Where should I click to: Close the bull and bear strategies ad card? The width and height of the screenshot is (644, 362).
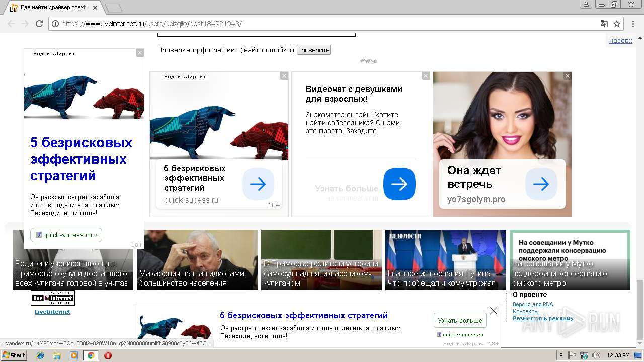(x=284, y=76)
